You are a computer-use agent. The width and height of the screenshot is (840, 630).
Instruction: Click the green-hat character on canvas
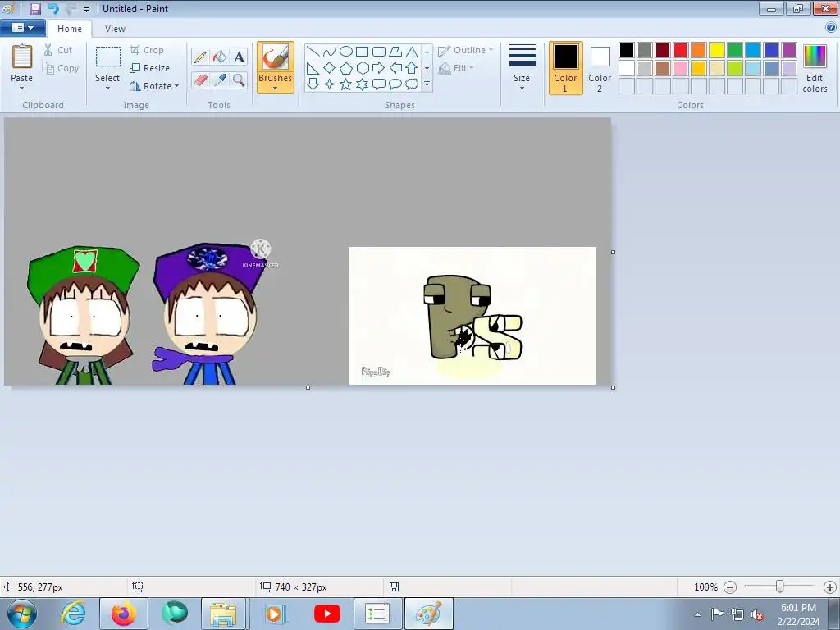click(83, 315)
